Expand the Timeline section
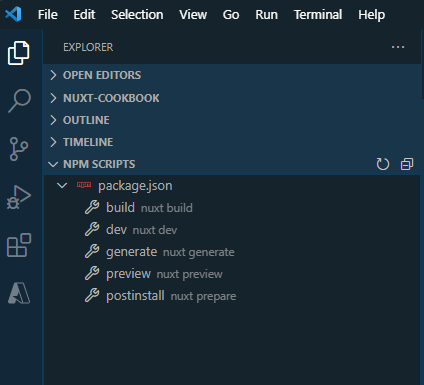Image resolution: width=424 pixels, height=385 pixels. coord(232,142)
